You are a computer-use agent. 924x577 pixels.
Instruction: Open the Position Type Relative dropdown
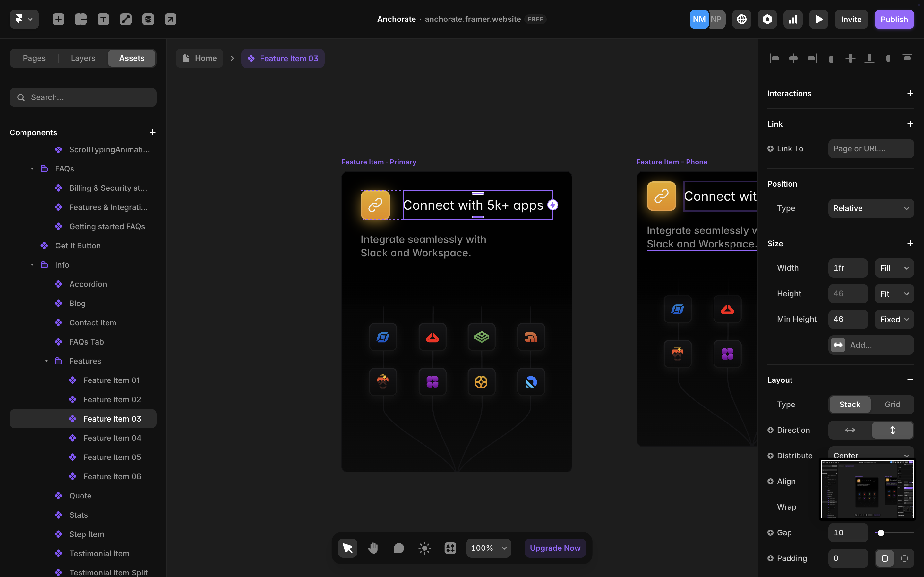[x=871, y=208]
